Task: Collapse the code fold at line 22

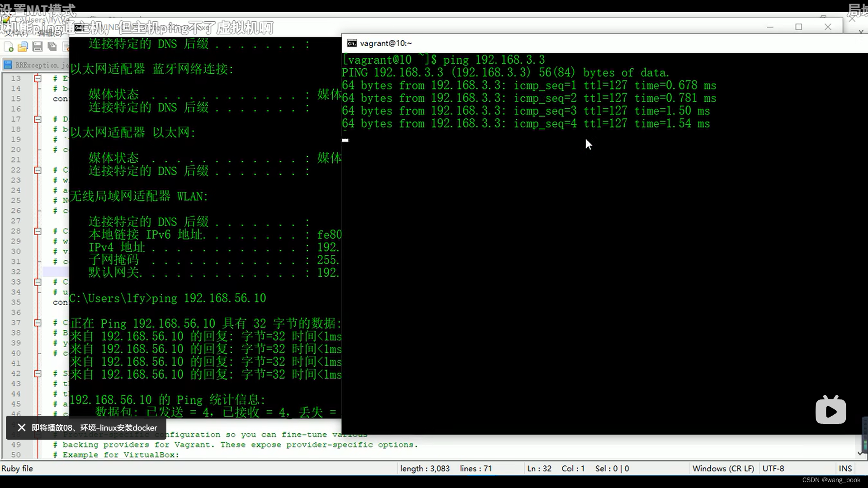Action: (x=38, y=170)
